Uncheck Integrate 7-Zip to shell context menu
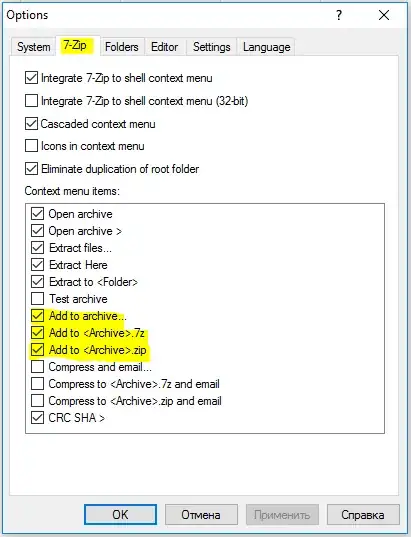 pos(31,78)
